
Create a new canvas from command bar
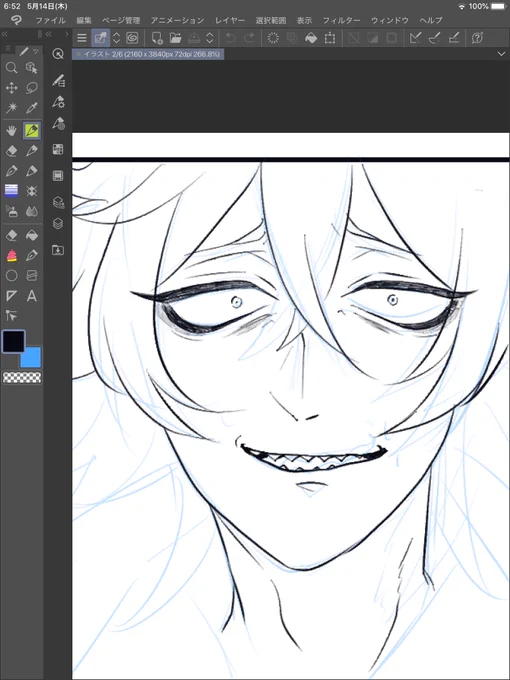(x=157, y=38)
